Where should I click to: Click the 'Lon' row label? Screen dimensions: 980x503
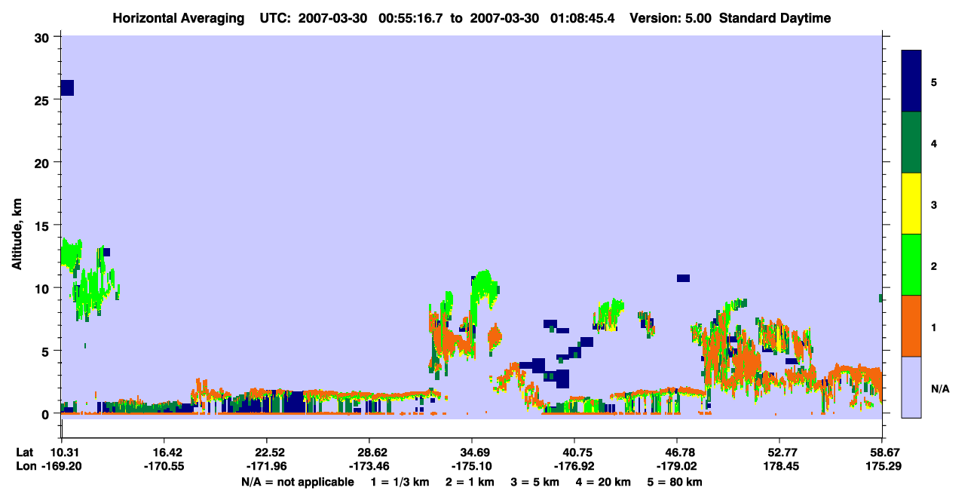tap(25, 467)
